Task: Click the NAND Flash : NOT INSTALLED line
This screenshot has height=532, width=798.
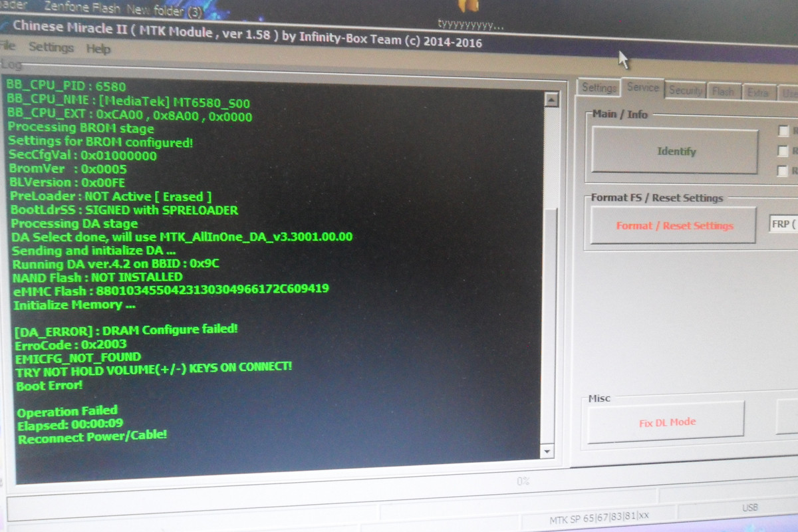Action: [97, 277]
